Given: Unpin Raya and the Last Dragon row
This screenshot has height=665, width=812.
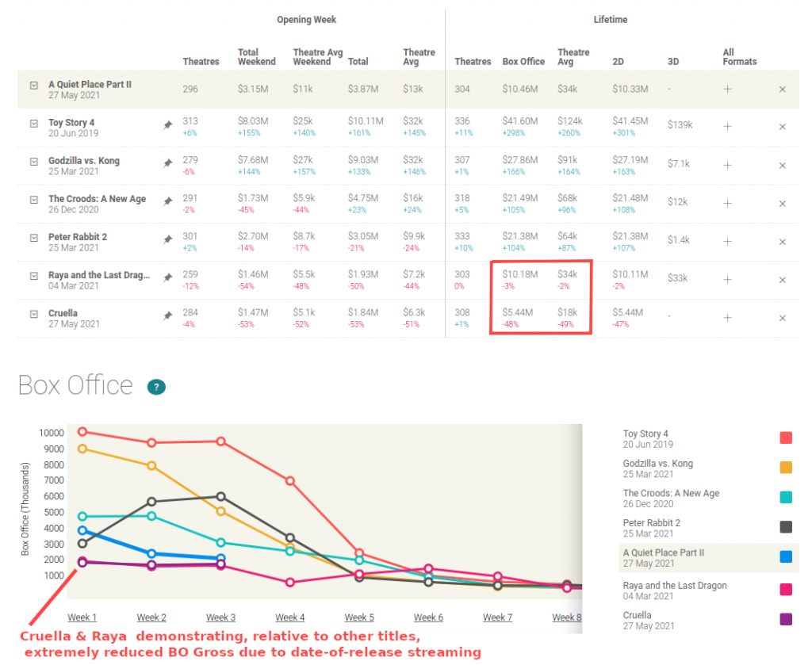Looking at the screenshot, I should click(x=168, y=278).
